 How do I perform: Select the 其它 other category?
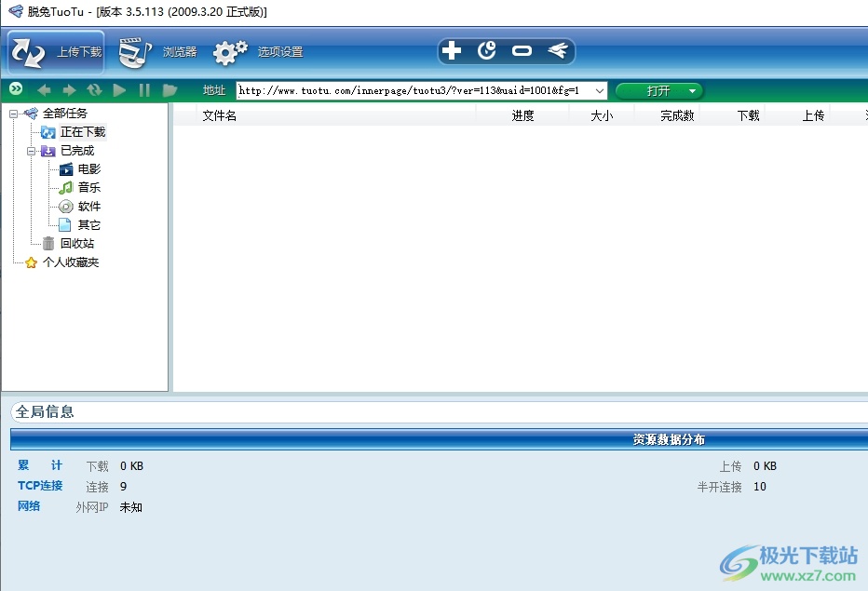click(x=89, y=224)
